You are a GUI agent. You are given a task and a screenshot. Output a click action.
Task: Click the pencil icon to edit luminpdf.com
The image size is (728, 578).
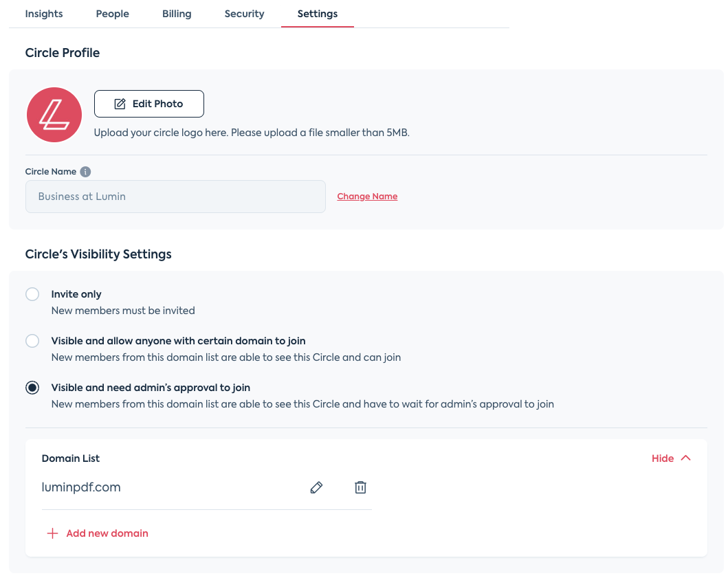click(316, 487)
